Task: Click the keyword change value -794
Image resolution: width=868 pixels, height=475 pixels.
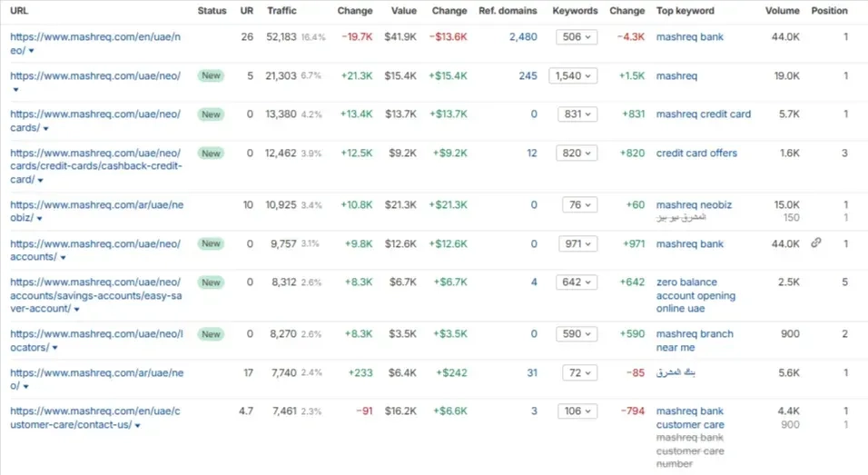Action: coord(633,411)
